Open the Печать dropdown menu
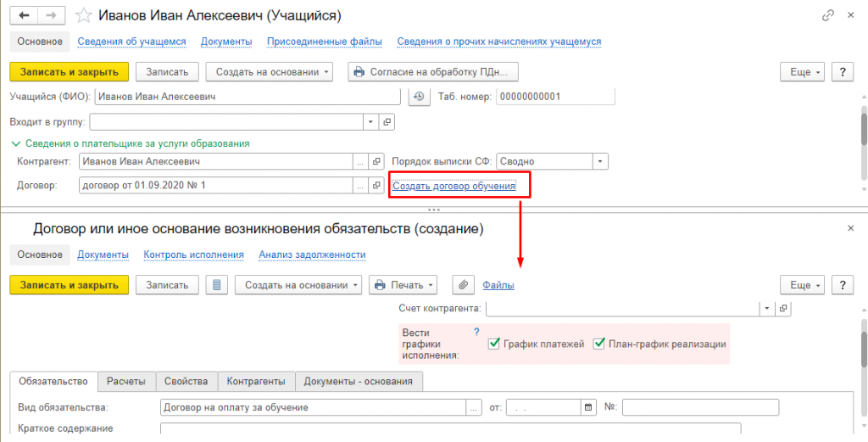The height and width of the screenshot is (442, 868). click(x=403, y=285)
